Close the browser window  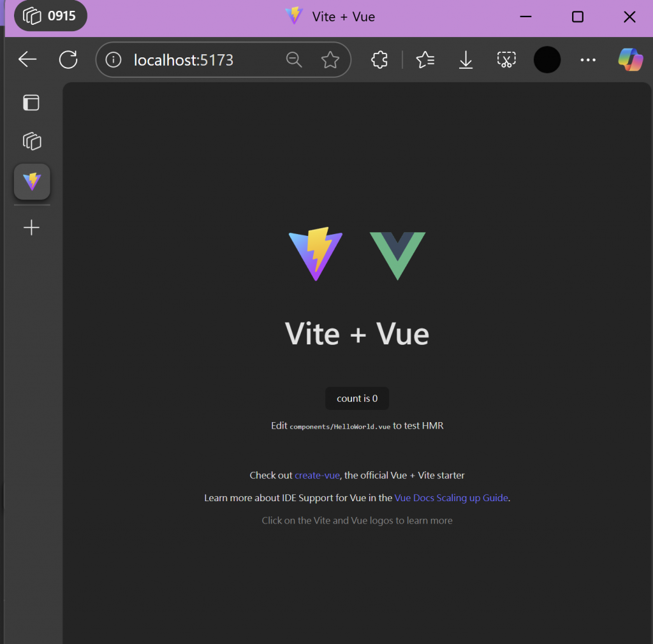click(629, 17)
